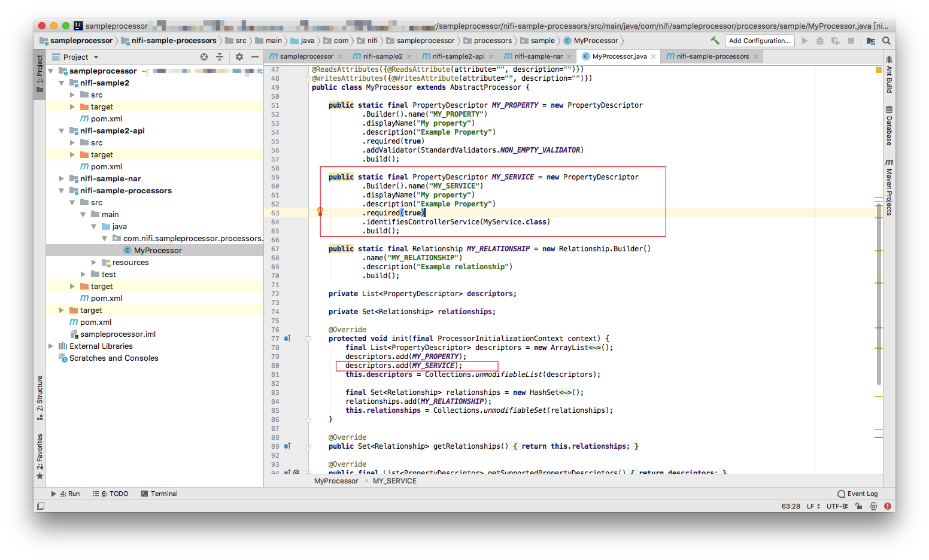This screenshot has width=929, height=560.
Task: Toggle the 2: Favorites tool window button
Action: (40, 456)
